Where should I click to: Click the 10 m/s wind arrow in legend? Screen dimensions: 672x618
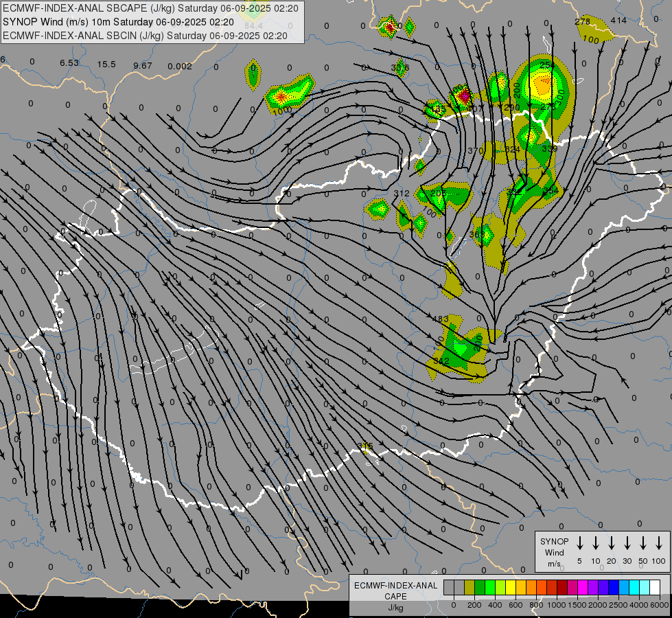pos(596,542)
